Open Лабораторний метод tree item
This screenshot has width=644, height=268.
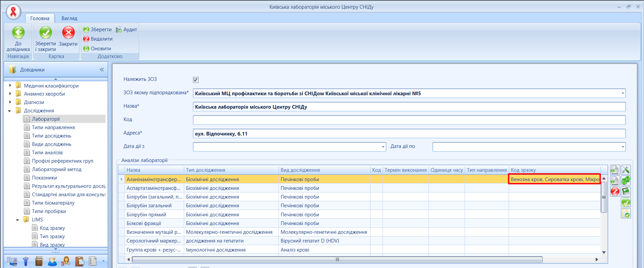tap(56, 169)
